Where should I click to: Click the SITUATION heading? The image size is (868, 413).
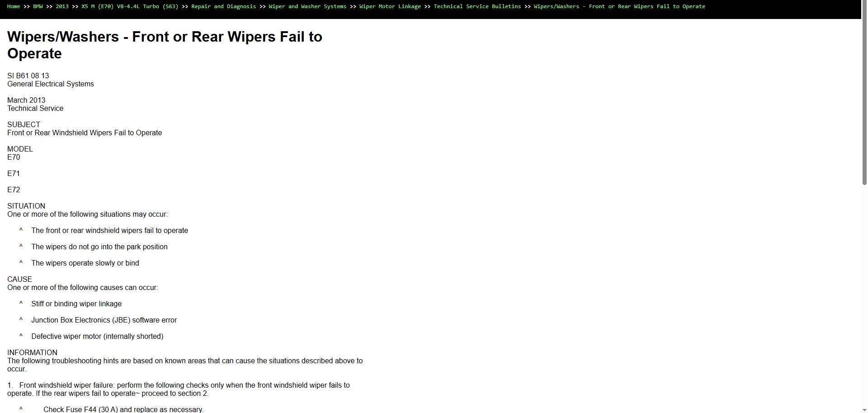[x=26, y=206]
